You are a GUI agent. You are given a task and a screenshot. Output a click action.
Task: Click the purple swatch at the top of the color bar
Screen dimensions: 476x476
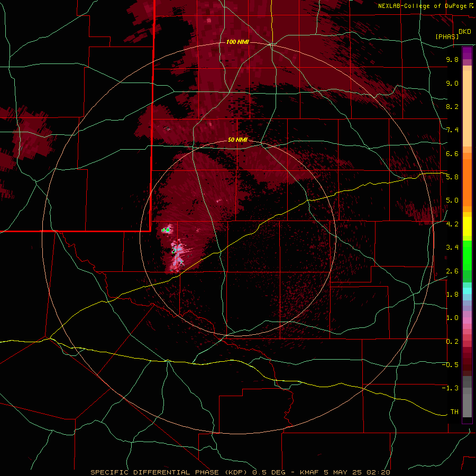pos(467,53)
